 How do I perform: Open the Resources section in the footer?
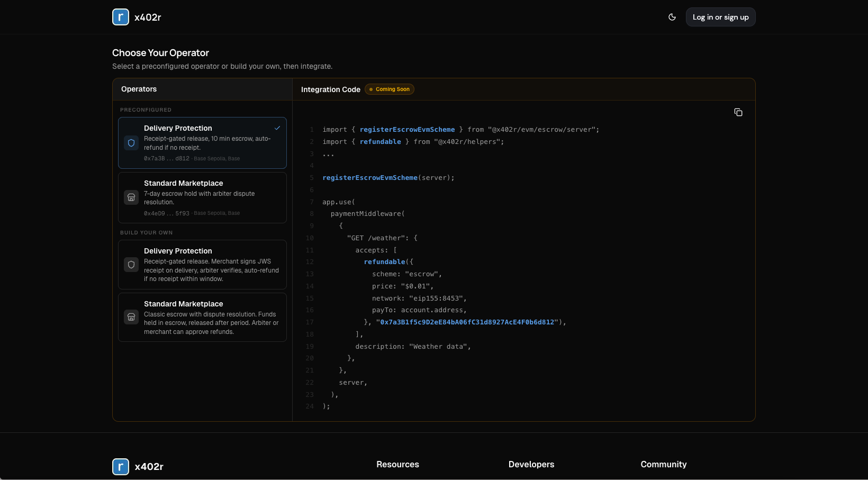[397, 464]
